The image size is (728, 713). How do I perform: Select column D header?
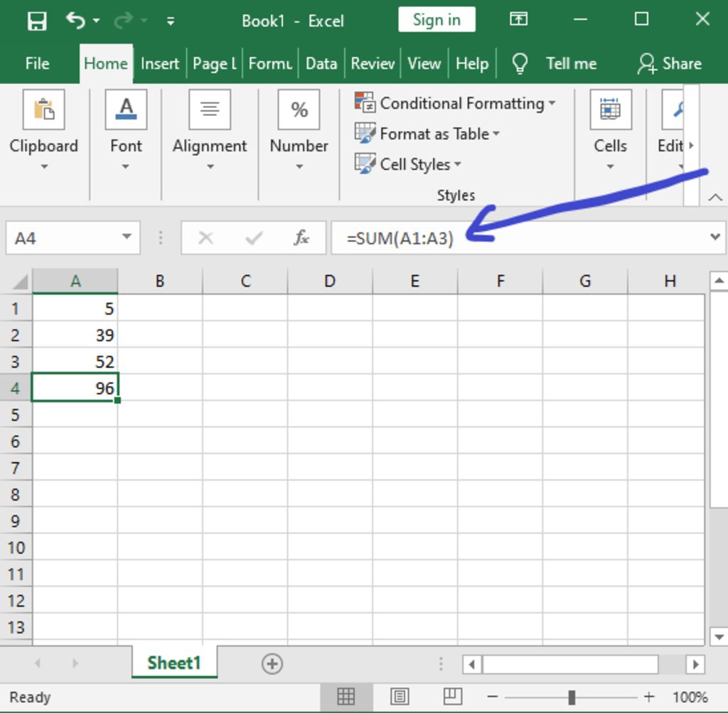click(x=330, y=281)
